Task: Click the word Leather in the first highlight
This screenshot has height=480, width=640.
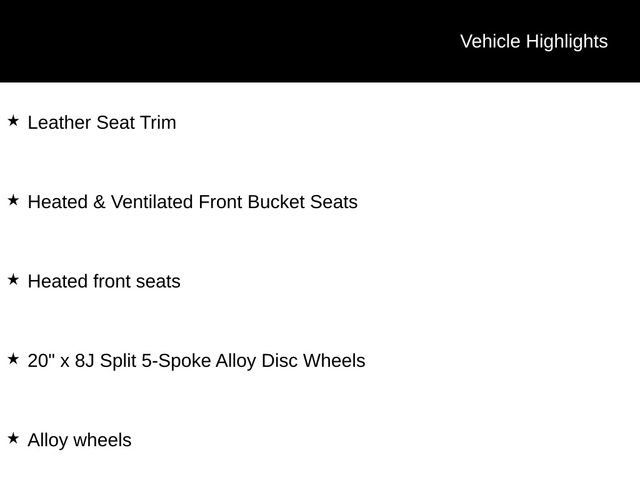Action: tap(59, 122)
